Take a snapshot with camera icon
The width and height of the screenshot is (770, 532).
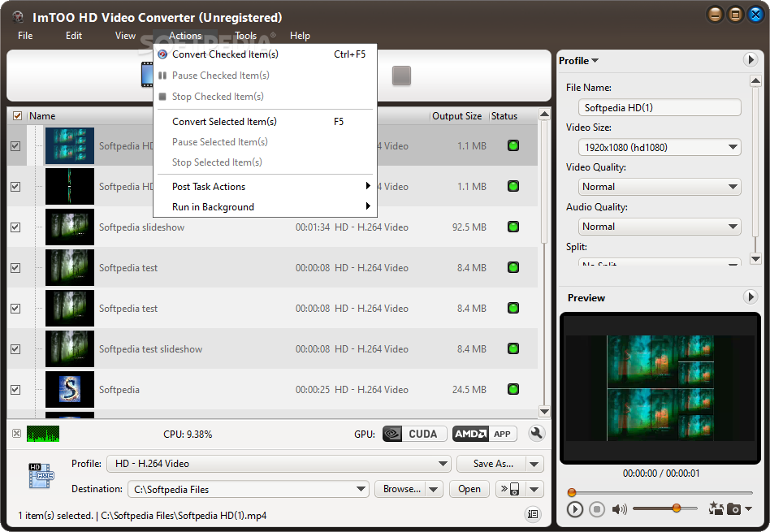pos(733,509)
